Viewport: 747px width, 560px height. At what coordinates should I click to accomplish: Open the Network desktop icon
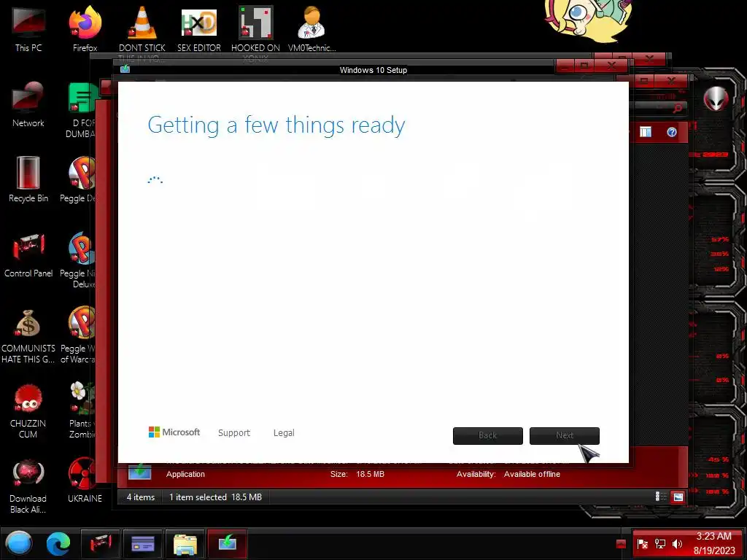tap(28, 104)
